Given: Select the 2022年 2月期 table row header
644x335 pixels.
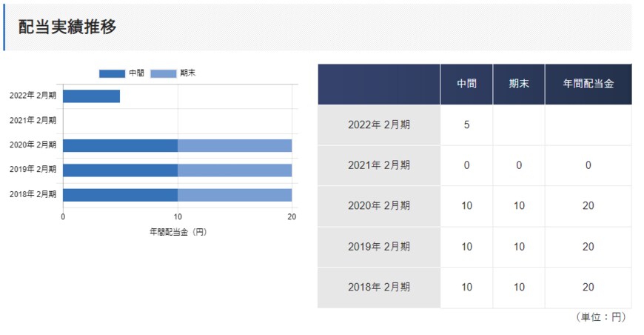Looking at the screenshot, I should click(x=379, y=125).
